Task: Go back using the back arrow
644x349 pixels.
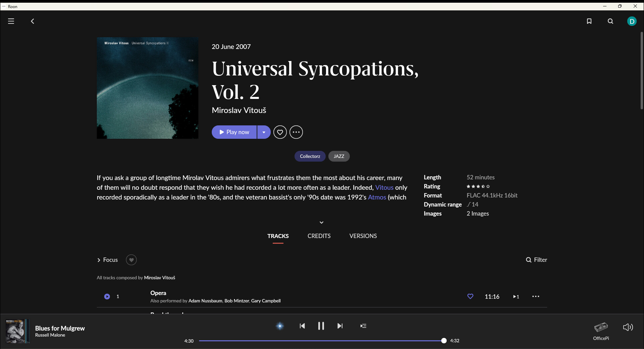Action: point(33,21)
